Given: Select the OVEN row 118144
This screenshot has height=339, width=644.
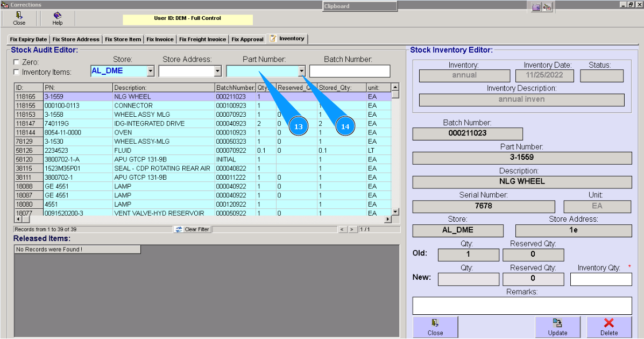Looking at the screenshot, I should [x=203, y=133].
